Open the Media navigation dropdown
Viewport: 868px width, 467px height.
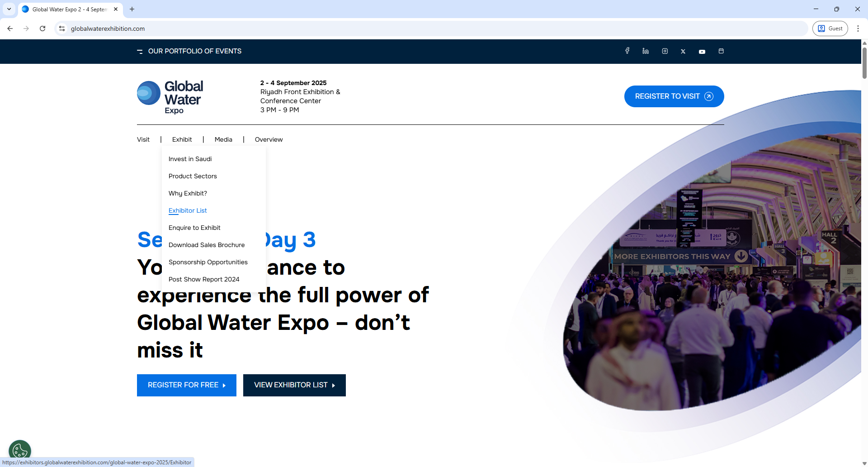click(x=223, y=139)
